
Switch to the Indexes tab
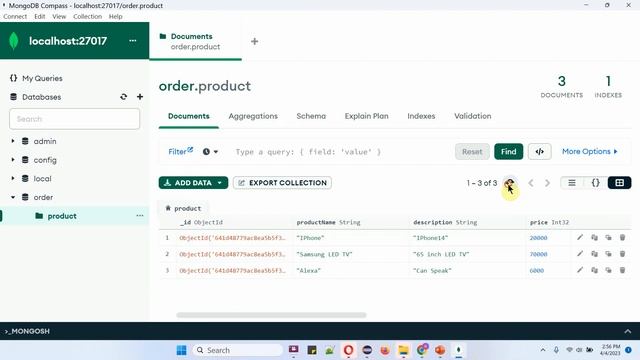(421, 116)
